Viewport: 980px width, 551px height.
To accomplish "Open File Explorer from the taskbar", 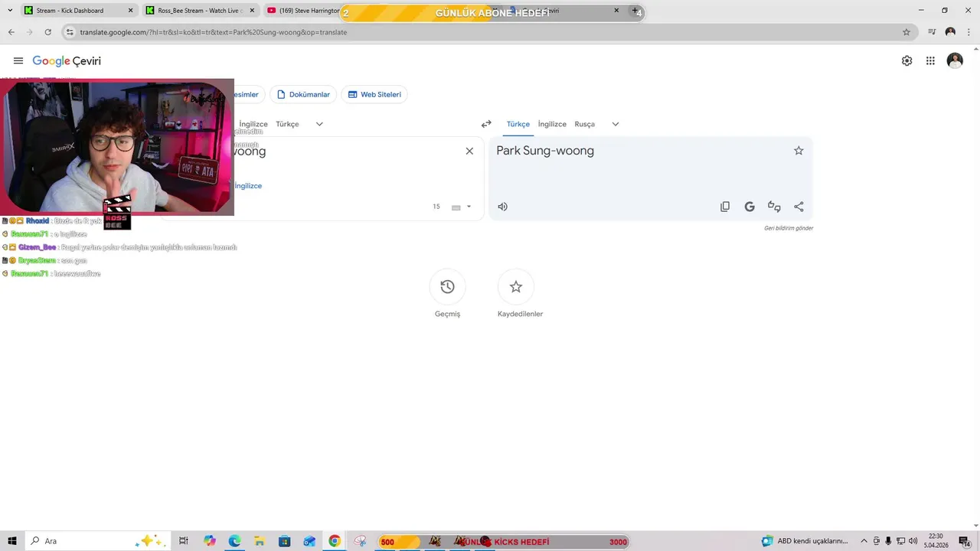I will tap(259, 541).
